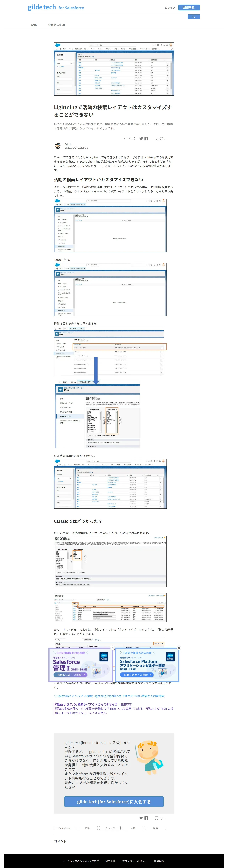Open the 行動 object manager screenshot
Viewport: 228px width, 868px height.
pos(110,225)
